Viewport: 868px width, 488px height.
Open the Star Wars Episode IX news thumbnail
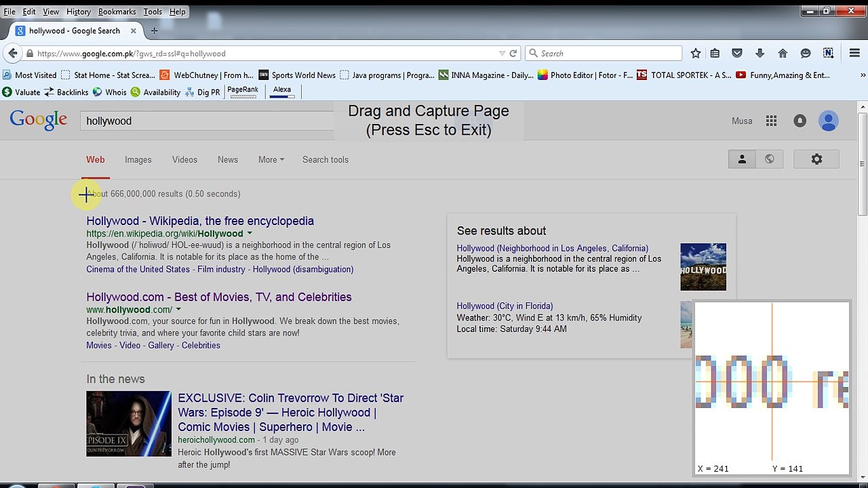pos(129,424)
